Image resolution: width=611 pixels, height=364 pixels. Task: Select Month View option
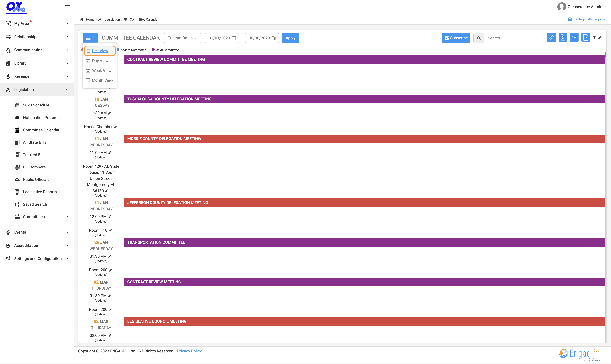coord(100,80)
